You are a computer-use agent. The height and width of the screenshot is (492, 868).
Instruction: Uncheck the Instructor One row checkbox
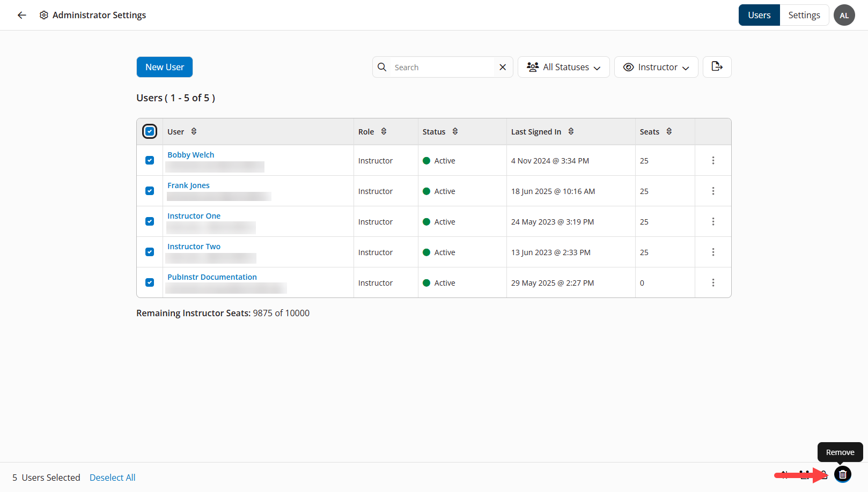(x=150, y=221)
